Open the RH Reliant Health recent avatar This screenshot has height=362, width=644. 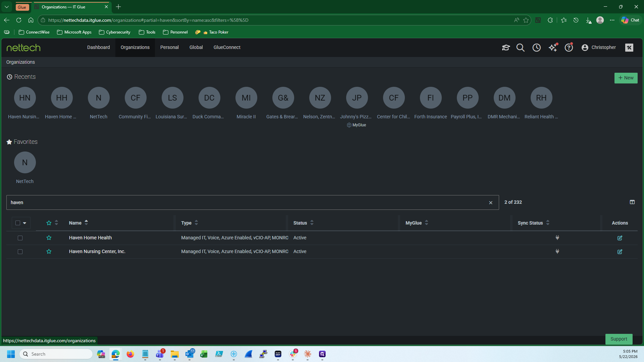point(541,98)
